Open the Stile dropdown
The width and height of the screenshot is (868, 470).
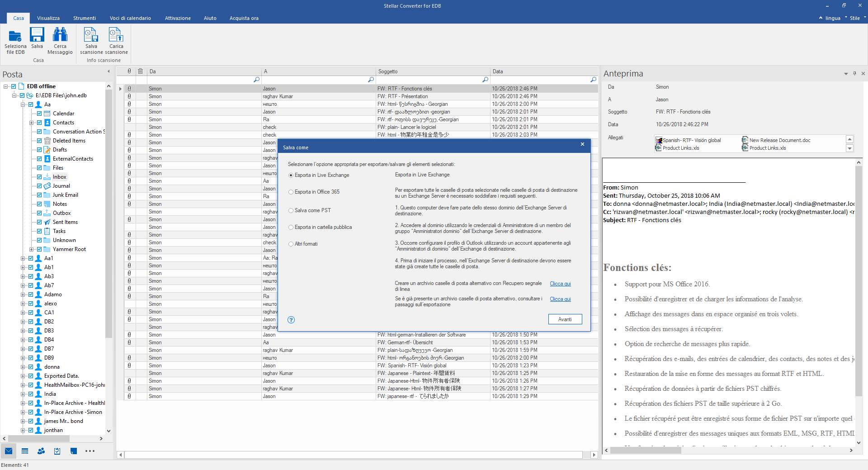coord(857,18)
